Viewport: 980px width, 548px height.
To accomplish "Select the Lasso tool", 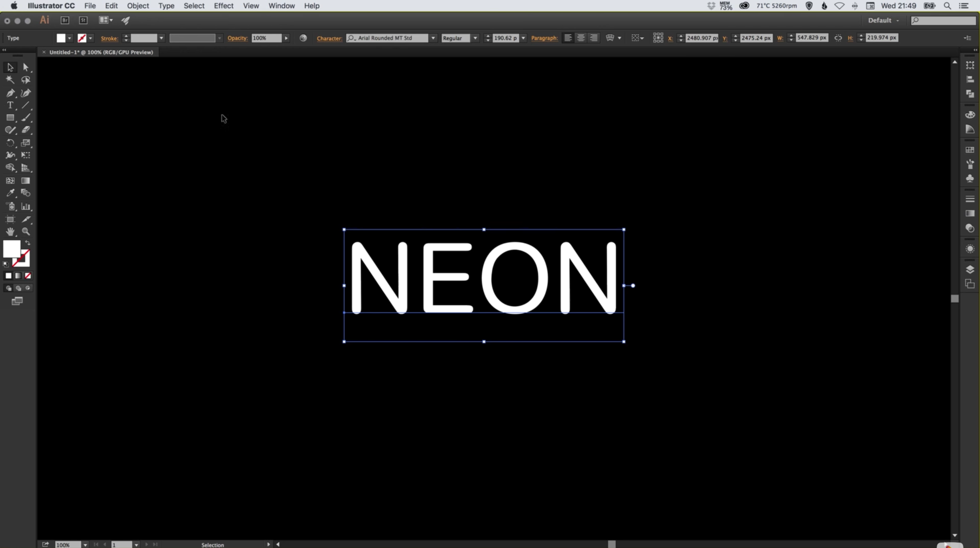I will [x=26, y=80].
